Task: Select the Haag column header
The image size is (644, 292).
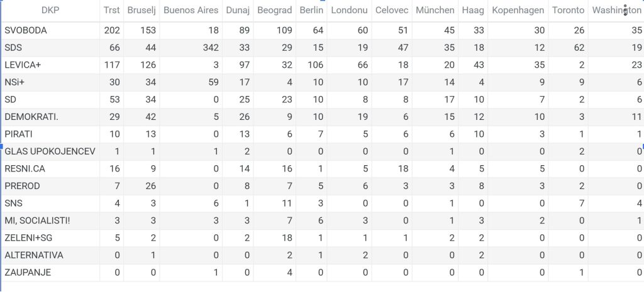Action: [472, 11]
